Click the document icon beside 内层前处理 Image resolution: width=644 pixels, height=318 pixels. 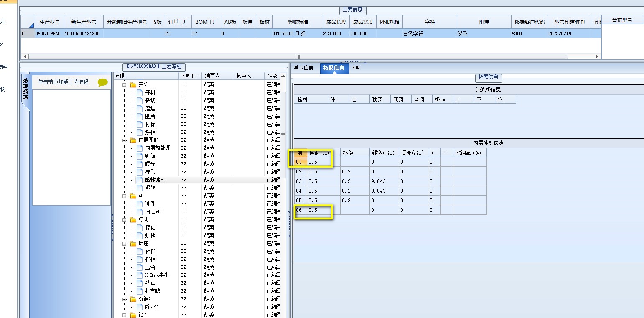[x=140, y=148]
